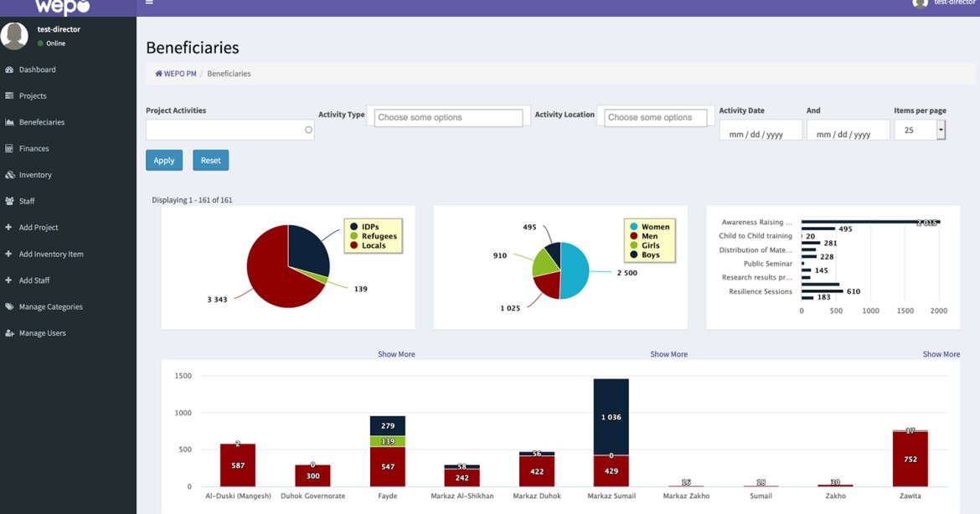
Task: Click the Add Project sidebar entry
Action: pos(40,227)
